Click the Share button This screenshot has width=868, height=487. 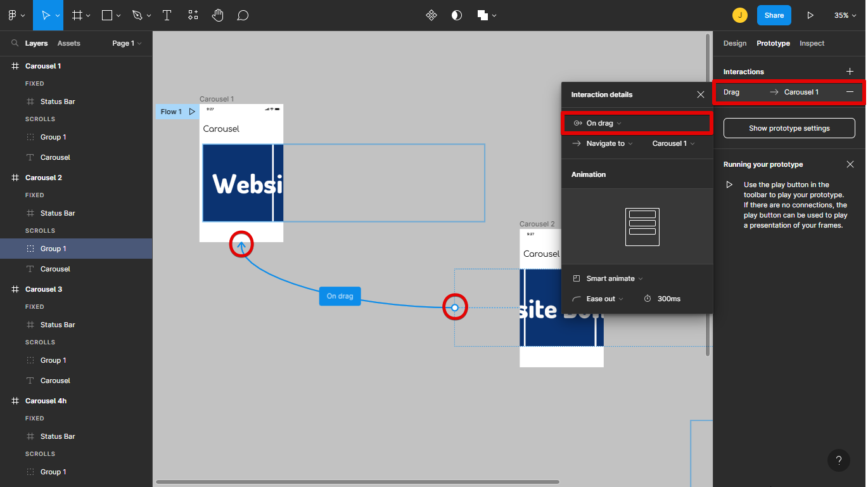(774, 15)
